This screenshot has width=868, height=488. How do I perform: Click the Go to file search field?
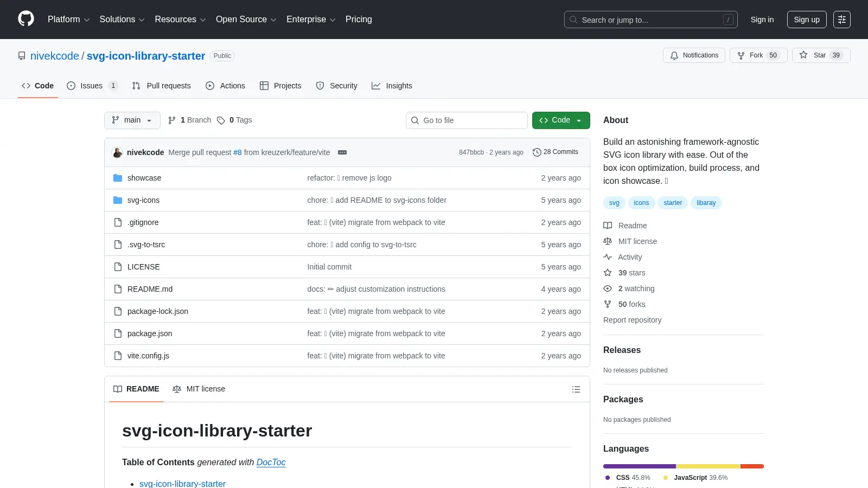(467, 120)
